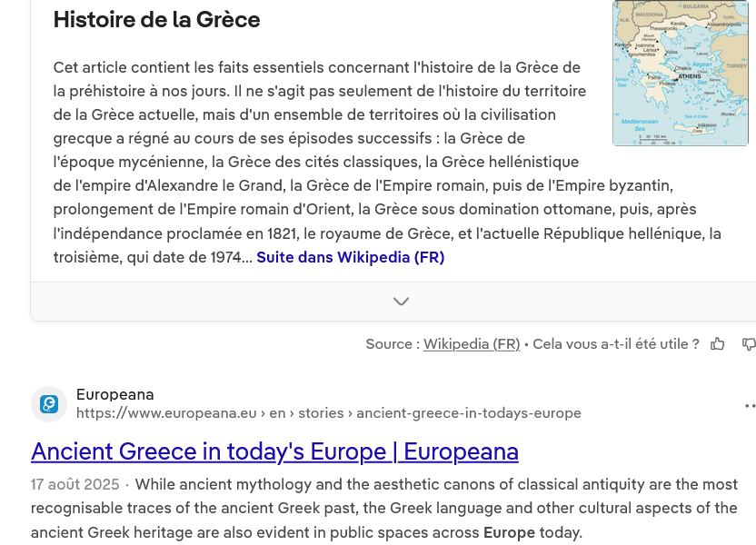Image resolution: width=756 pixels, height=545 pixels.
Task: Click the thumbs down feedback icon
Action: pyautogui.click(x=748, y=344)
